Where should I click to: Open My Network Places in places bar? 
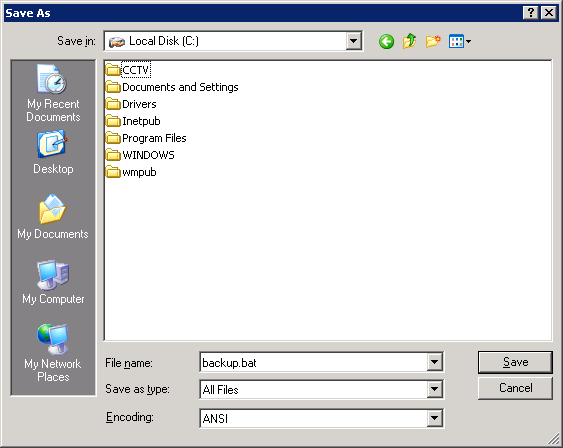point(53,353)
